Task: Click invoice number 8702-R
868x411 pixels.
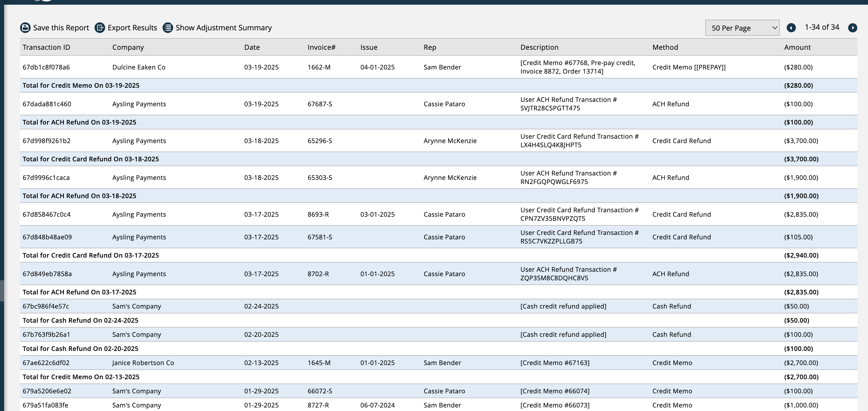Action: point(318,274)
